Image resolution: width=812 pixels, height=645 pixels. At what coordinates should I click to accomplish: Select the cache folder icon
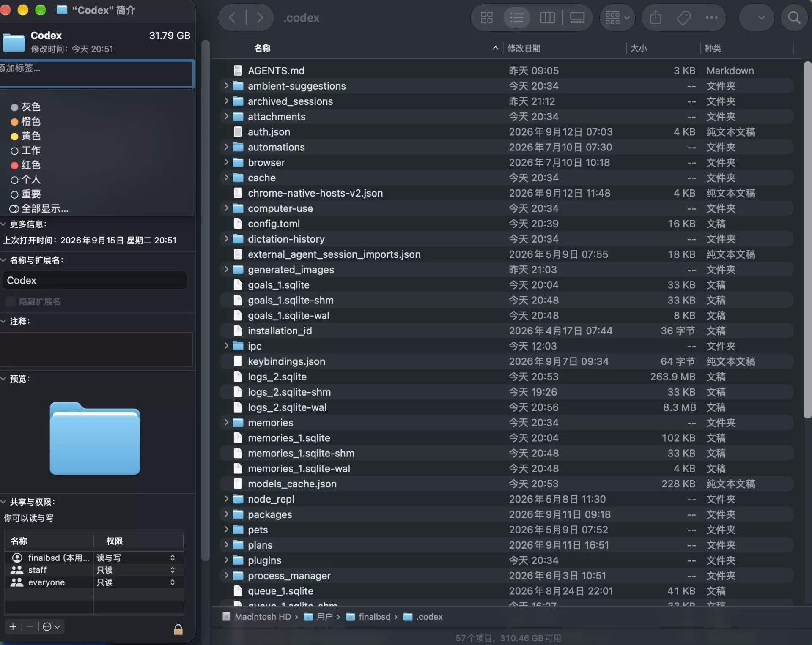click(x=238, y=178)
